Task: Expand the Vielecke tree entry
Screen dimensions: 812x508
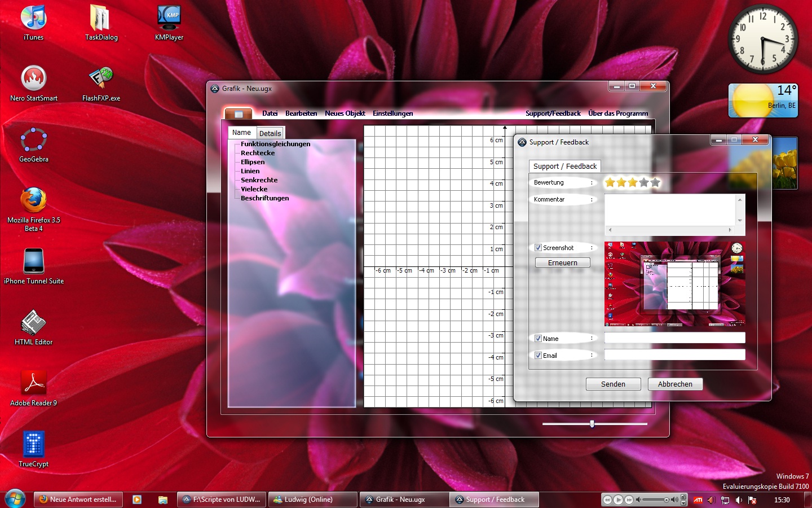Action: (x=254, y=189)
